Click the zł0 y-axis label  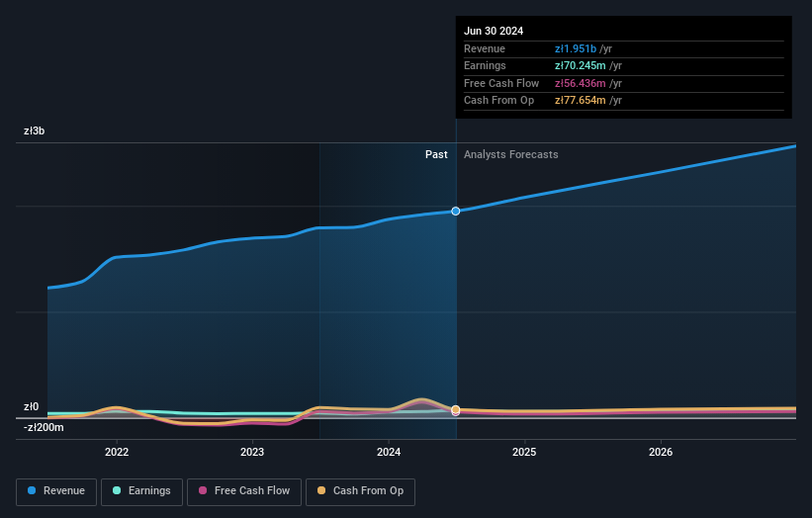point(31,406)
